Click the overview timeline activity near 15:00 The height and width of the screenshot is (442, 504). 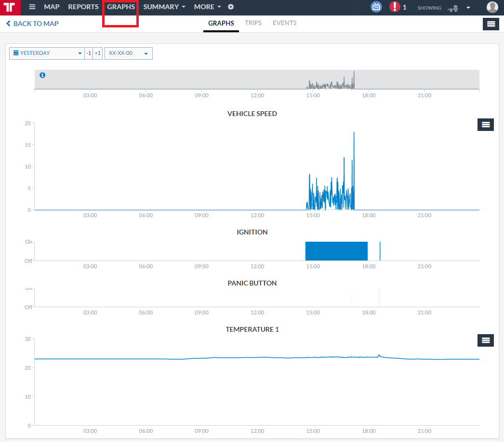(x=331, y=83)
